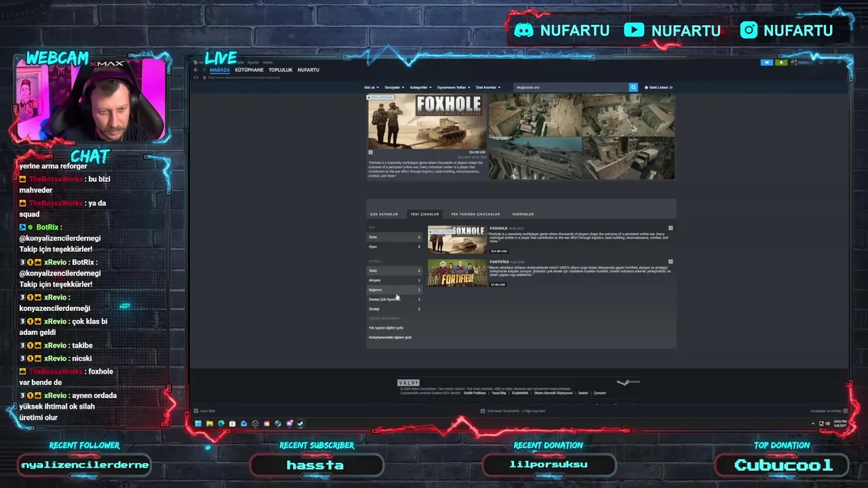Click the Microsoft Edge taskbar icon
Image resolution: width=868 pixels, height=488 pixels.
[x=221, y=424]
